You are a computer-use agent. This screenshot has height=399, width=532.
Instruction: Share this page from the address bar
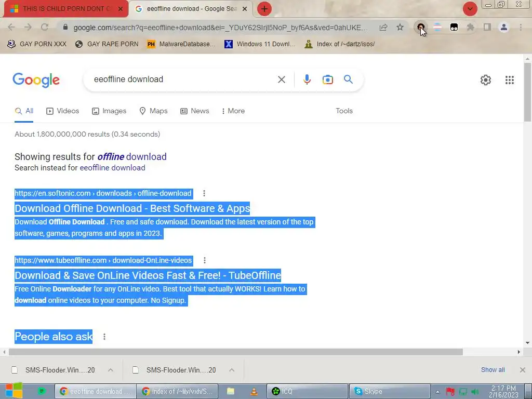click(x=383, y=28)
